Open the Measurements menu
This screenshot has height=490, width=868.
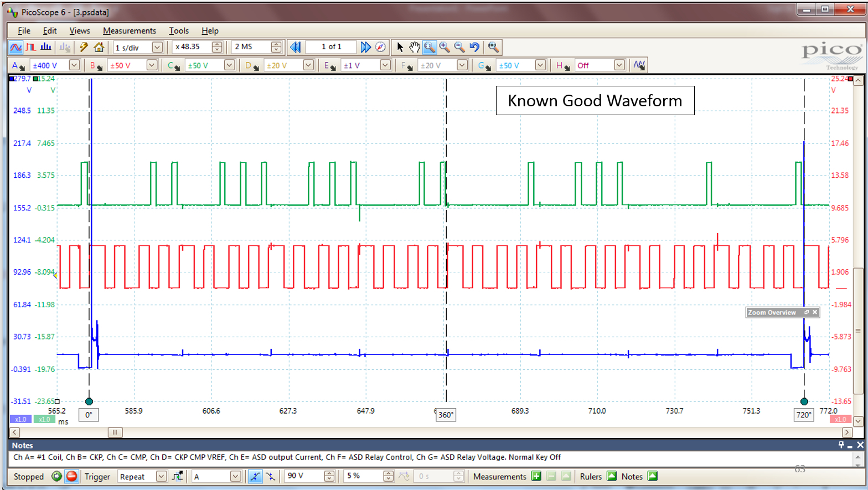[130, 31]
